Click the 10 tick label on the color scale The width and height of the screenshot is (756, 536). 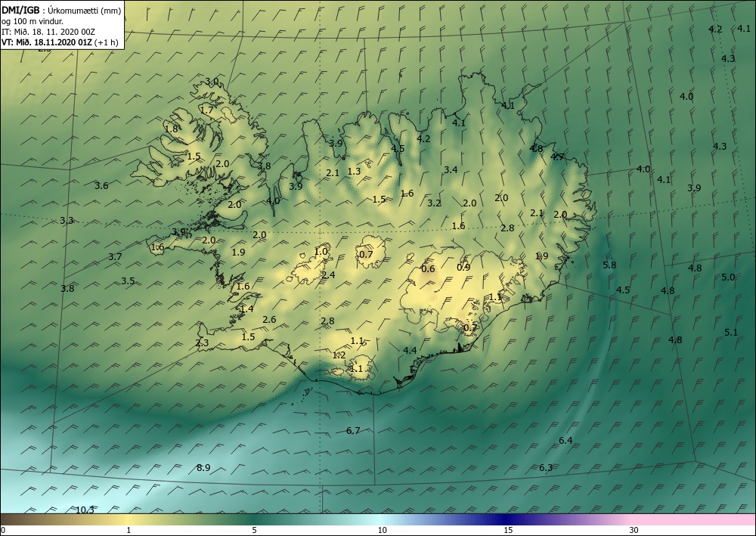(x=382, y=530)
